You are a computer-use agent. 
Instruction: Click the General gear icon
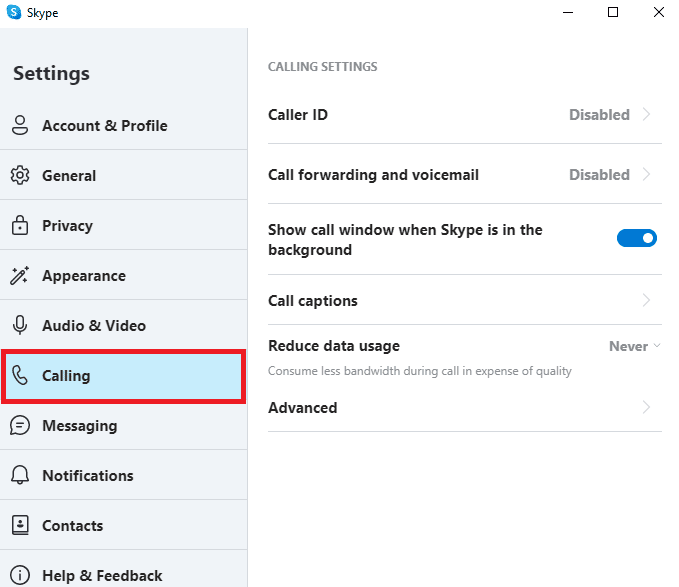coord(20,175)
